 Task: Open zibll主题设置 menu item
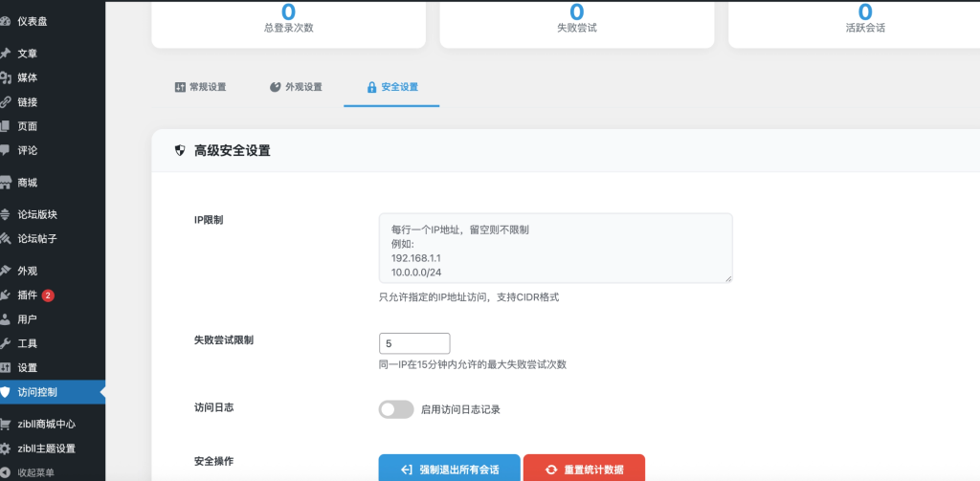coord(53,448)
